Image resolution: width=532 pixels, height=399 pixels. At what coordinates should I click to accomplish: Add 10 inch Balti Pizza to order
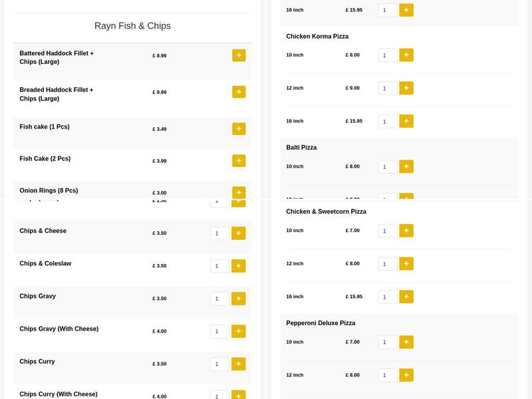point(406,167)
